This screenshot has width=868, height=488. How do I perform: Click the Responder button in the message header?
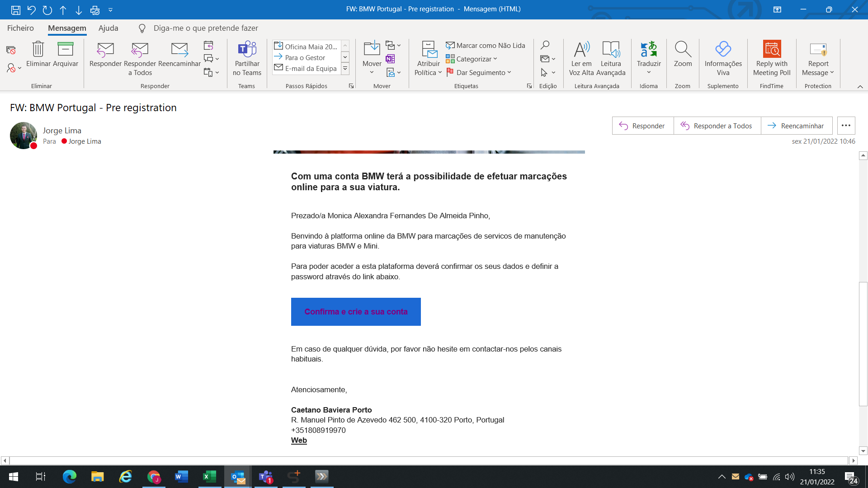point(642,126)
